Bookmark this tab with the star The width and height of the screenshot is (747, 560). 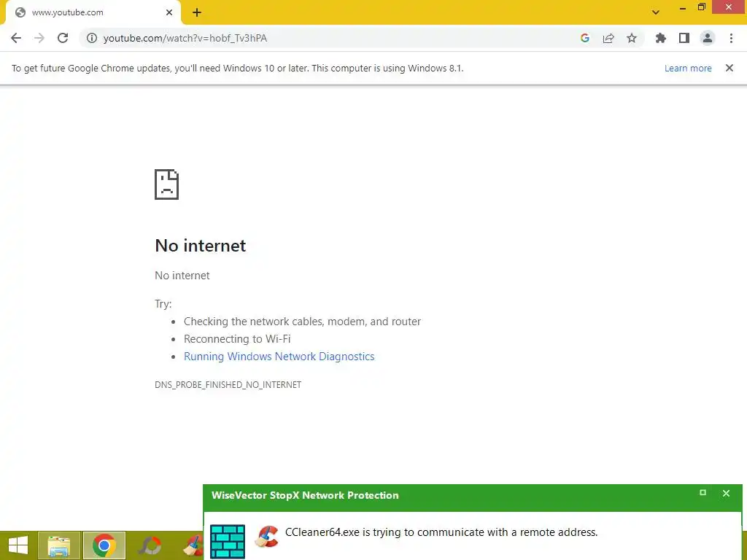[632, 38]
